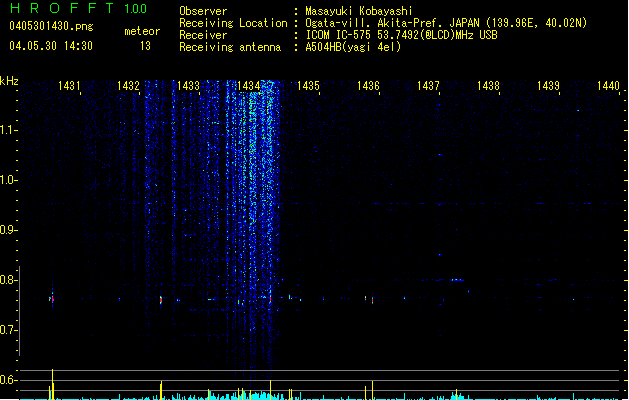The height and width of the screenshot is (400, 629).
Task: Click the version number 1.0.0
Action: click(x=135, y=8)
